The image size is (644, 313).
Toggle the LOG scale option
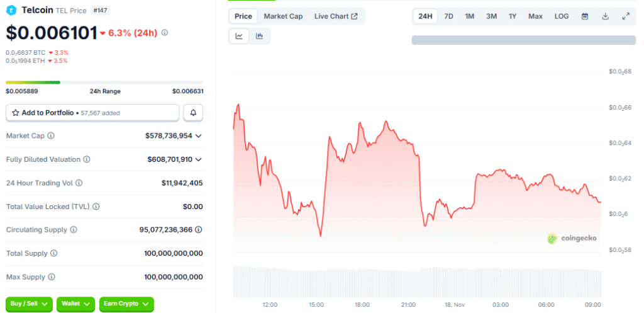562,16
